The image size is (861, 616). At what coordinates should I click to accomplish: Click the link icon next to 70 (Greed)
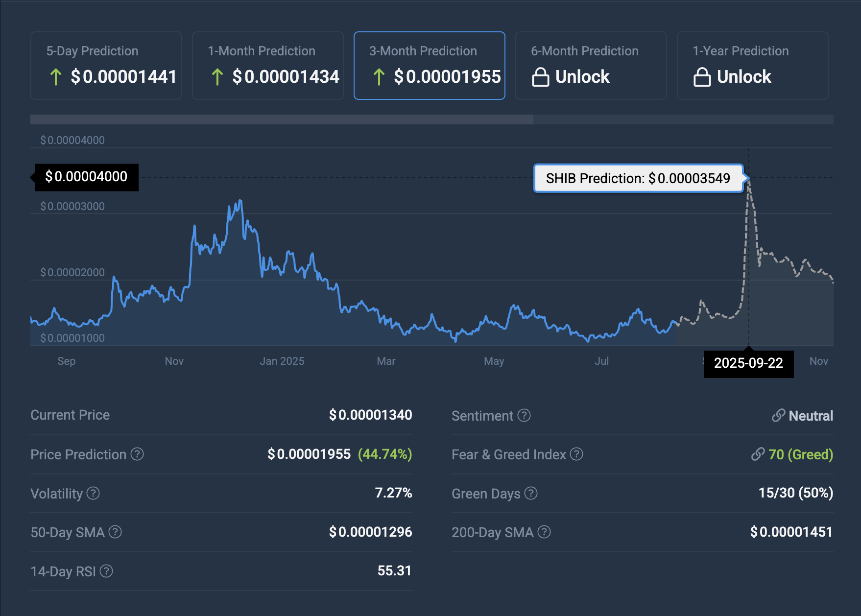click(x=758, y=454)
